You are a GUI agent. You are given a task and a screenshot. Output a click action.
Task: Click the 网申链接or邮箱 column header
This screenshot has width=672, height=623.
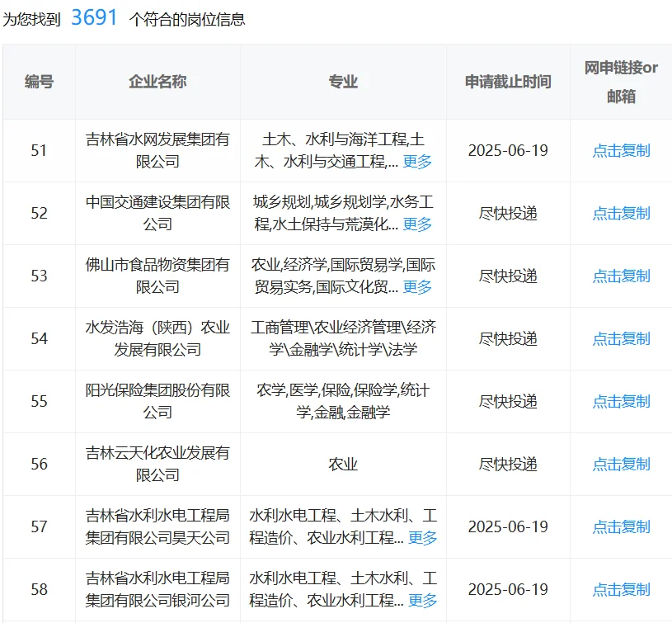click(621, 82)
